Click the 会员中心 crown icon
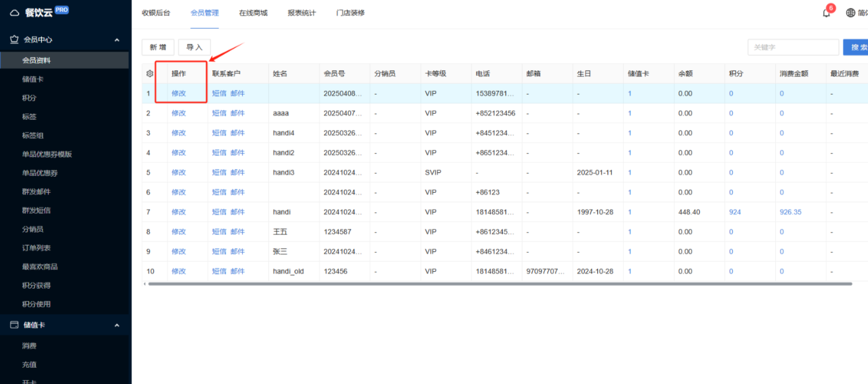Image resolution: width=868 pixels, height=384 pixels. 15,40
